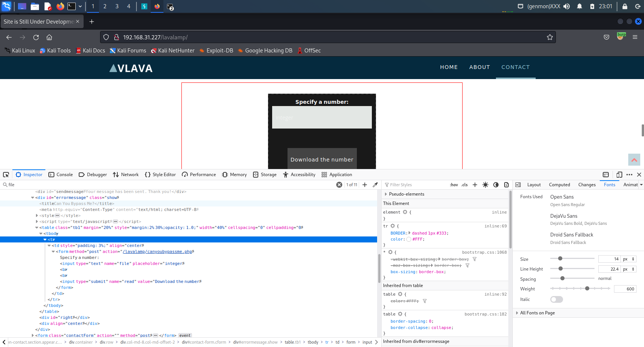Toggle print media simulation
The image size is (644, 347).
point(506,185)
